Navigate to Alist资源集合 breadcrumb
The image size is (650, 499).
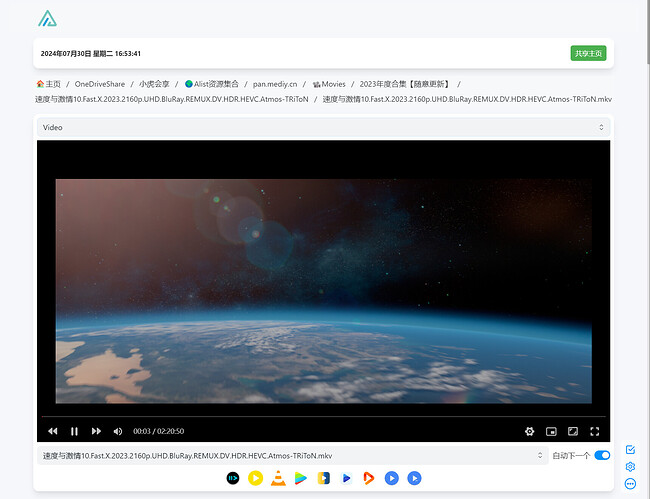click(216, 84)
